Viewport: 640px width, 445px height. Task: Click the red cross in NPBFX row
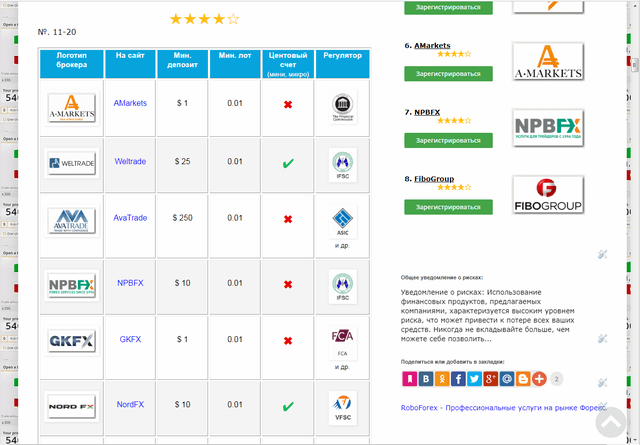pyautogui.click(x=288, y=284)
